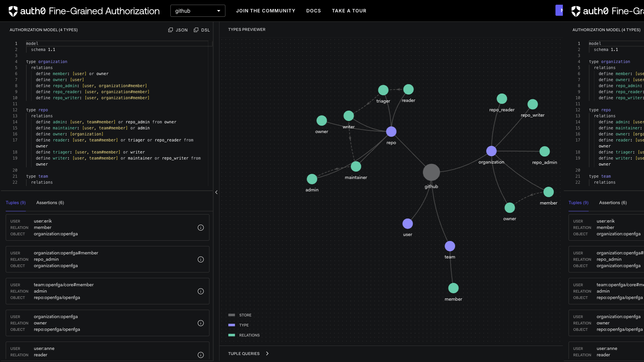Image resolution: width=644 pixels, height=362 pixels.
Task: Click the TYPE legend color swatch
Action: [x=231, y=325]
